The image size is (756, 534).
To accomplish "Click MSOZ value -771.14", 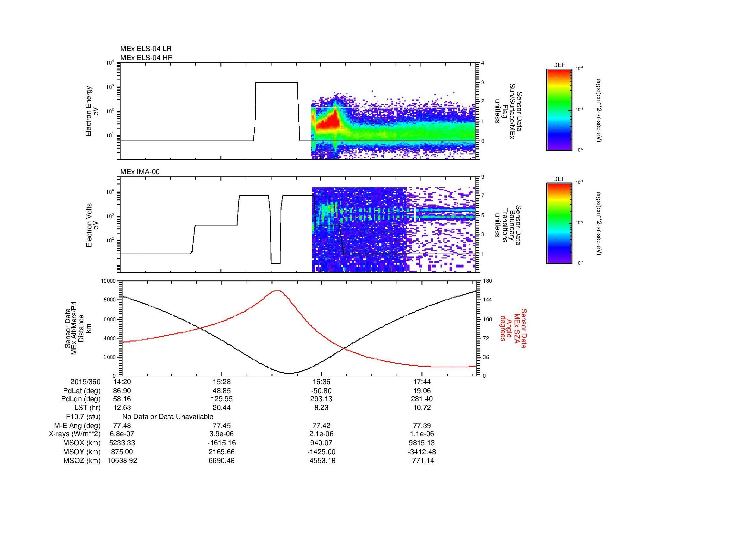I will 422,461.
